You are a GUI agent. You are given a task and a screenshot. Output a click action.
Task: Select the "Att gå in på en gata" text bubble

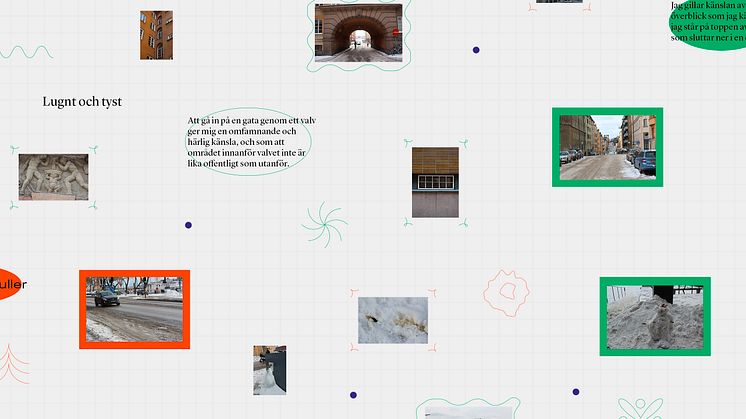click(252, 141)
